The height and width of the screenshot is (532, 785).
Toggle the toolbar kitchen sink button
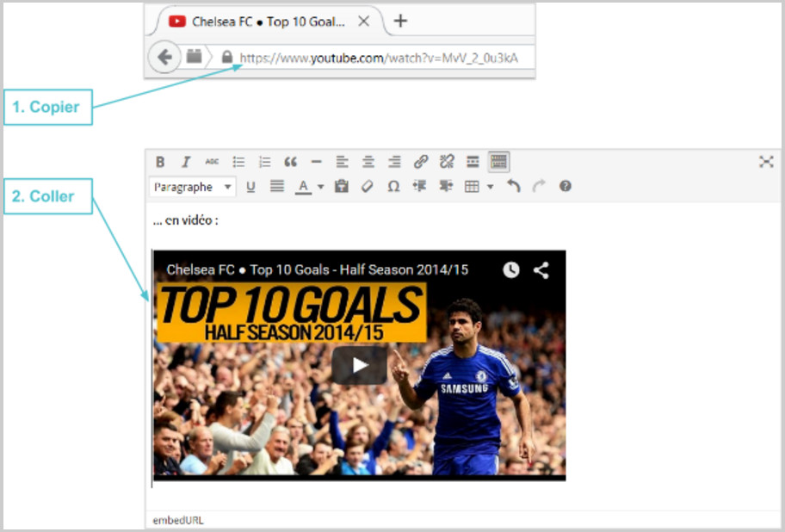point(498,162)
